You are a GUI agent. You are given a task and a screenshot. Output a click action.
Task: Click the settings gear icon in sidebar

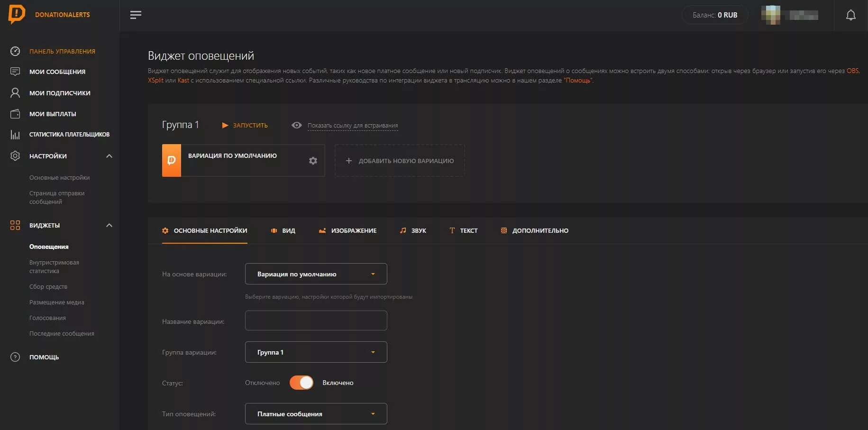click(x=15, y=156)
